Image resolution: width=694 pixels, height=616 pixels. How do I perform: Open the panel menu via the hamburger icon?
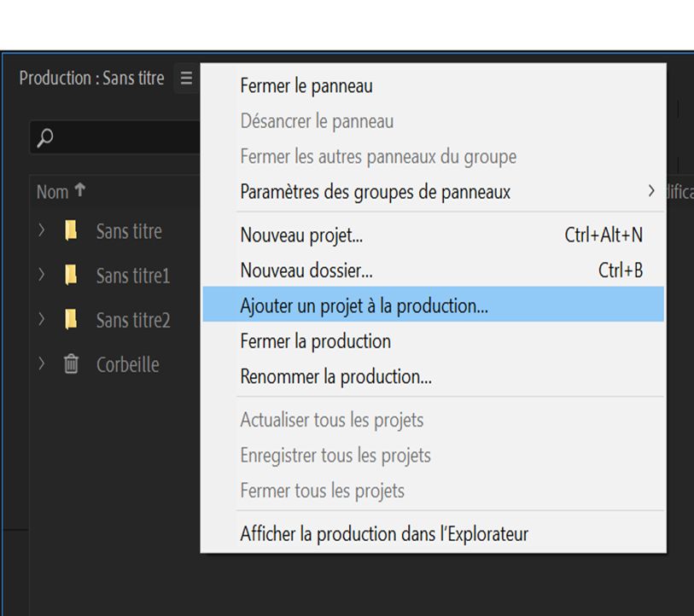point(186,78)
